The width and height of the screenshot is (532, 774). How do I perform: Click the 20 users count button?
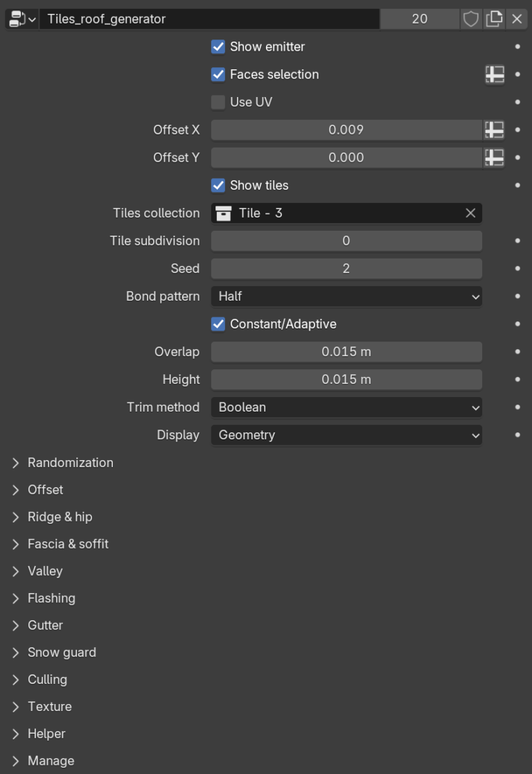click(x=420, y=19)
